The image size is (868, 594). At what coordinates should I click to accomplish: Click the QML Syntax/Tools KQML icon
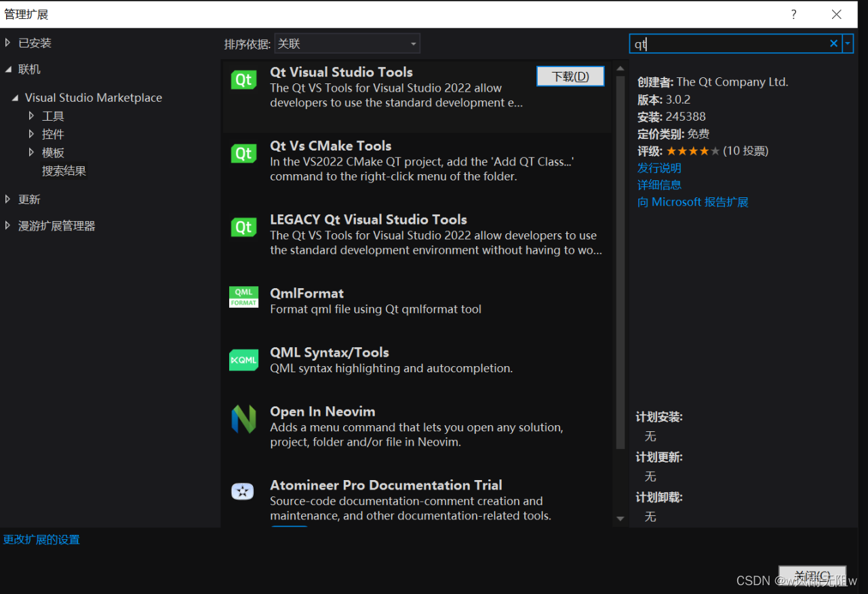click(243, 360)
